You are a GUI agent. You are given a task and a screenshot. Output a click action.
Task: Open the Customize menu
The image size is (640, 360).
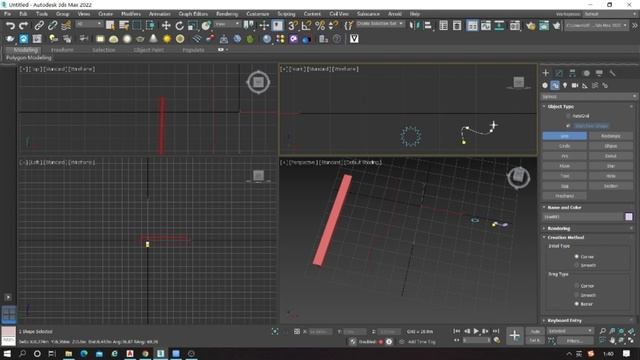258,14
